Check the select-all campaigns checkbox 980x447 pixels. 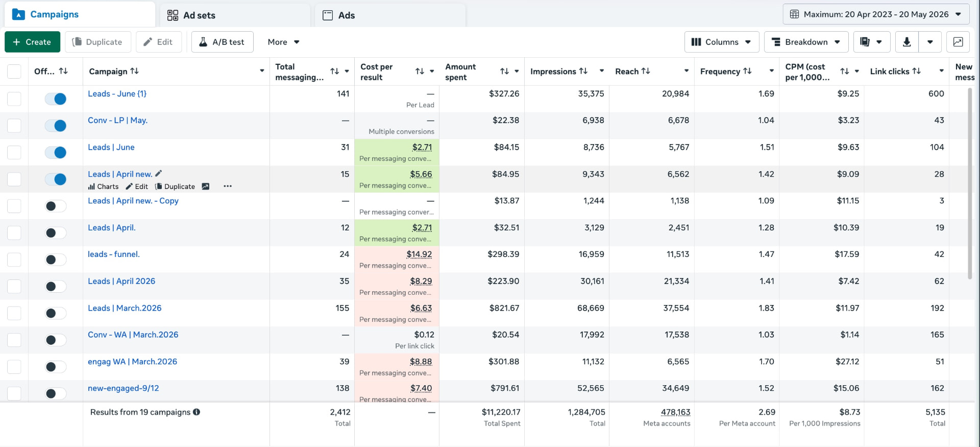coord(14,72)
